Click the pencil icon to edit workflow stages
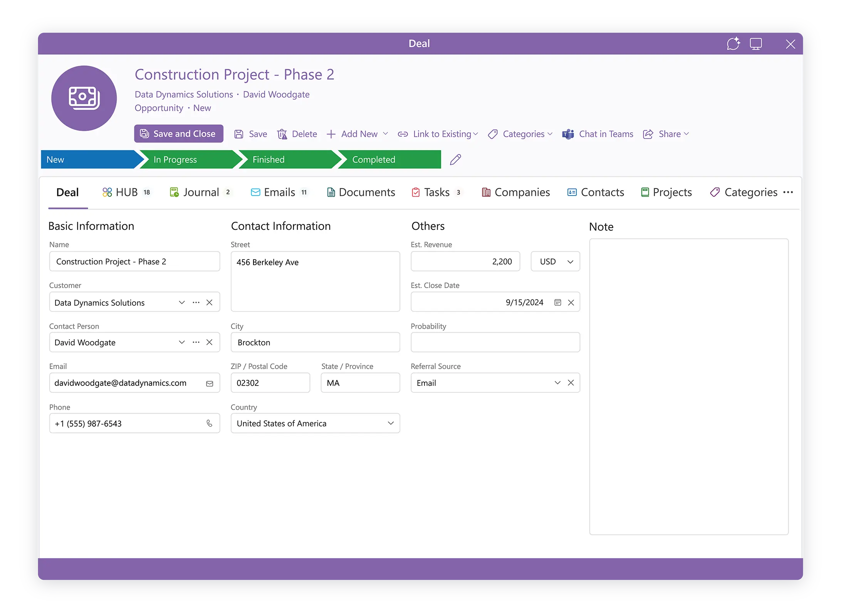Viewport: 841px width, 616px height. pyautogui.click(x=455, y=159)
